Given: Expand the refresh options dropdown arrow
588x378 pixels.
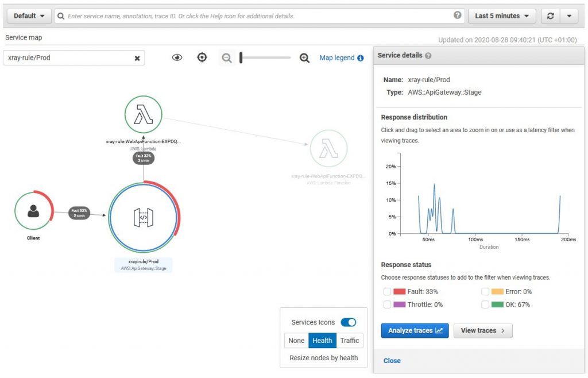Looking at the screenshot, I should [x=569, y=16].
